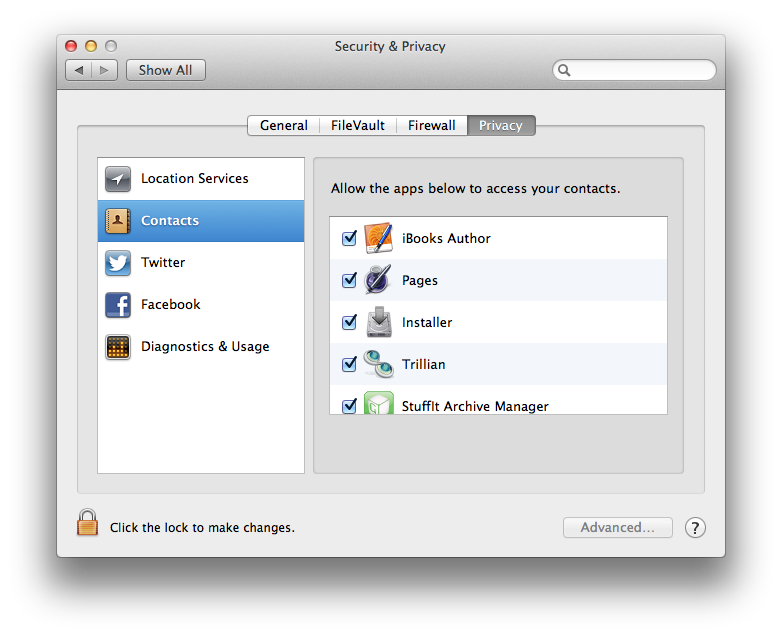The image size is (782, 636).
Task: Disable contacts access for StuffIt Archive Manager
Action: (x=349, y=406)
